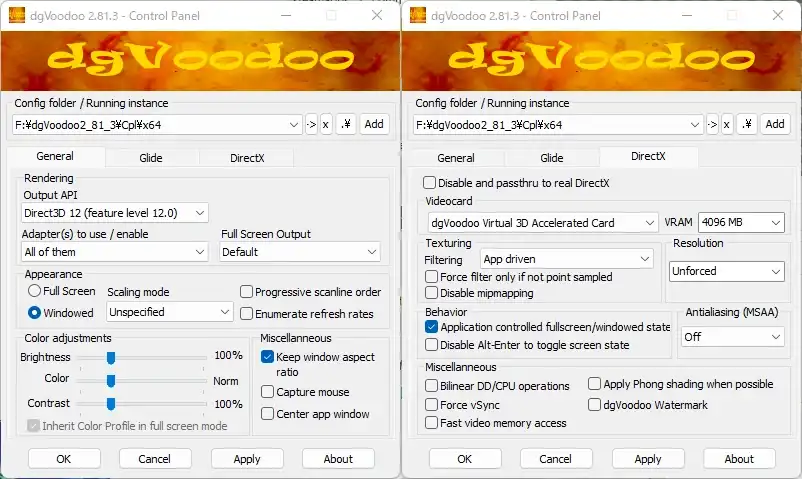
Task: Click the Brightness slider handle
Action: pyautogui.click(x=112, y=357)
